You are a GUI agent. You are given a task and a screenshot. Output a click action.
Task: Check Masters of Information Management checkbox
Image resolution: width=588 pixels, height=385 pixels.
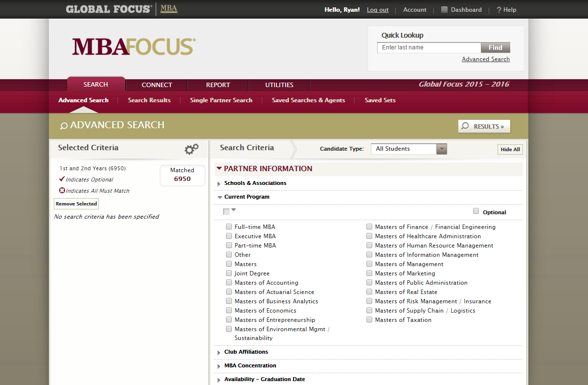pos(369,255)
